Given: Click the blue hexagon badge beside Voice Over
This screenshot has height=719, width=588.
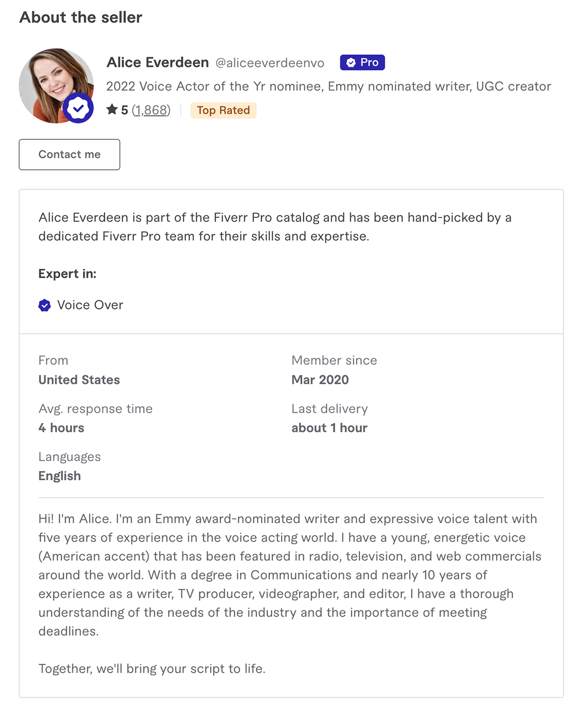Looking at the screenshot, I should (x=45, y=305).
